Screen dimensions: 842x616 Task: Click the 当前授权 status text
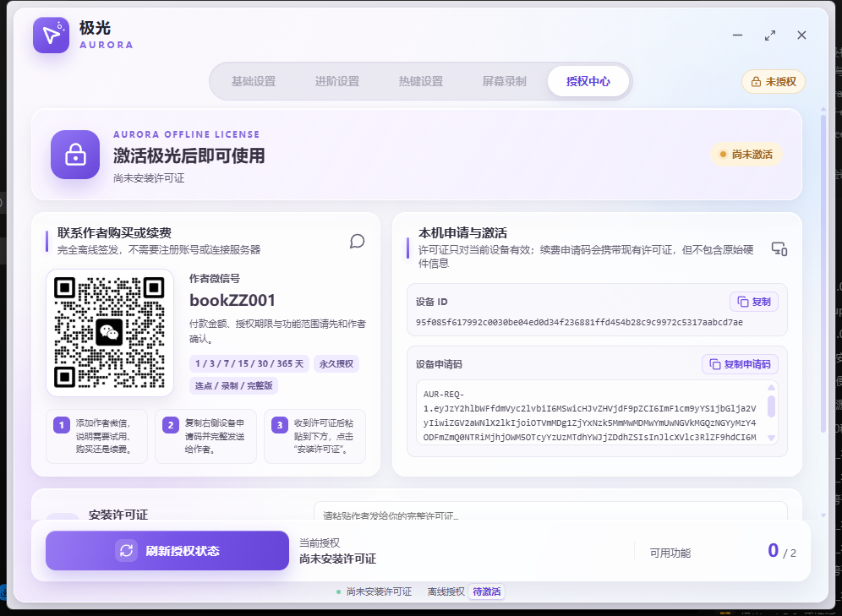[x=338, y=551]
